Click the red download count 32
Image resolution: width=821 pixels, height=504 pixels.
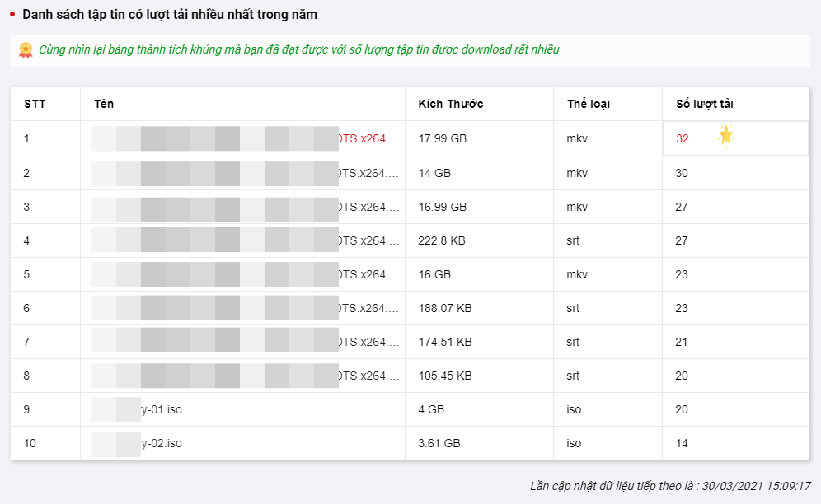pyautogui.click(x=683, y=138)
